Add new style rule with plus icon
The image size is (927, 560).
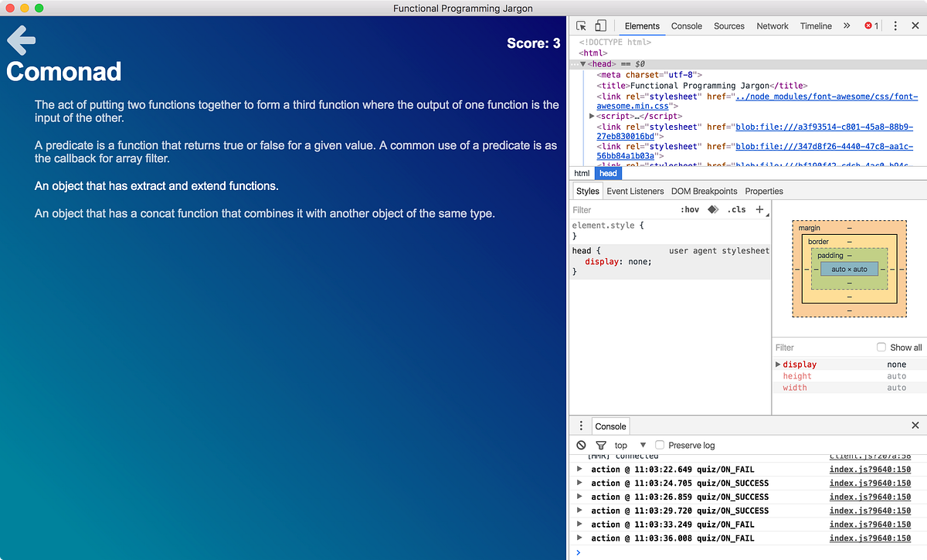tap(759, 209)
